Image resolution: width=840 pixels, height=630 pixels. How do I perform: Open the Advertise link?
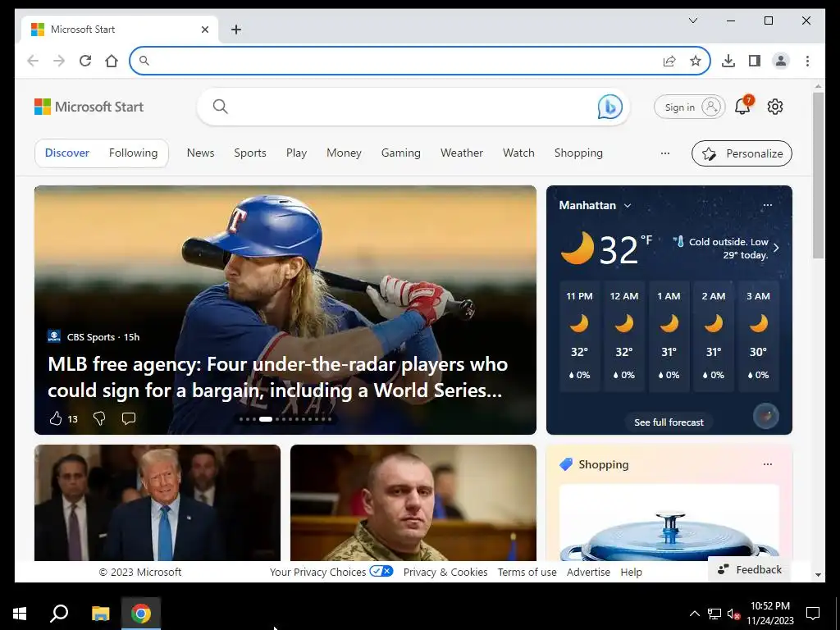[588, 572]
